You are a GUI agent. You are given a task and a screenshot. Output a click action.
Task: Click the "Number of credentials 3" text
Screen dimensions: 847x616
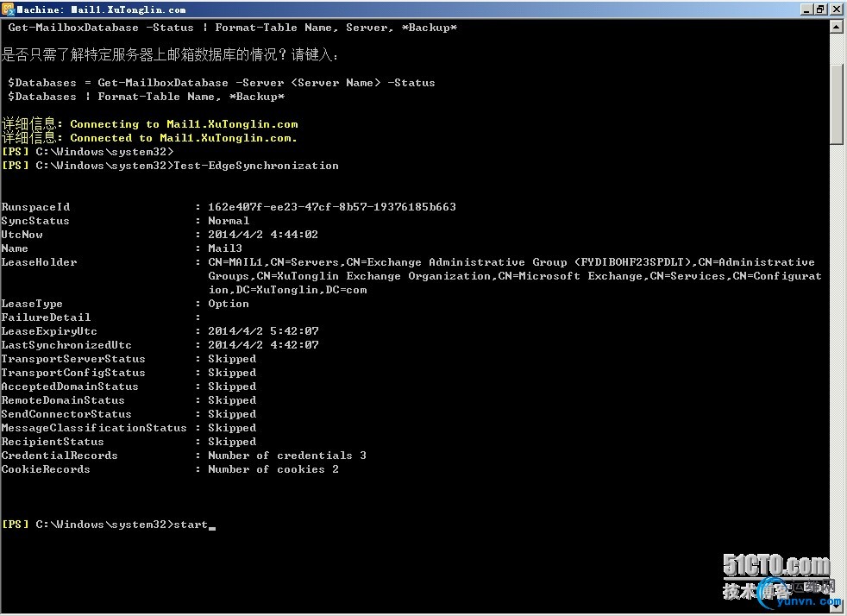point(287,456)
